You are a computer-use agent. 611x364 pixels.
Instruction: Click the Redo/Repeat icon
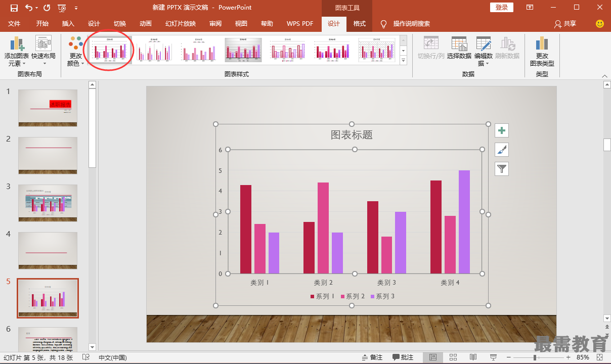[47, 8]
